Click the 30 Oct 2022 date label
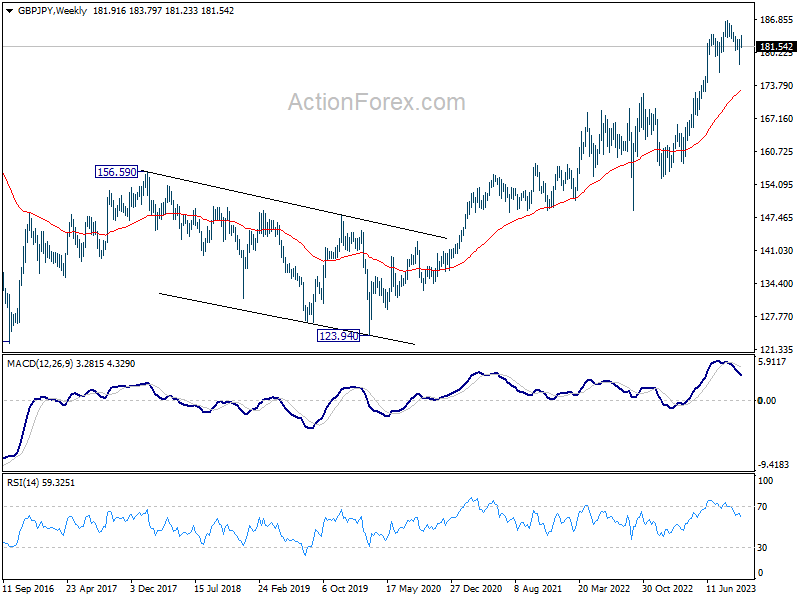 [x=668, y=589]
